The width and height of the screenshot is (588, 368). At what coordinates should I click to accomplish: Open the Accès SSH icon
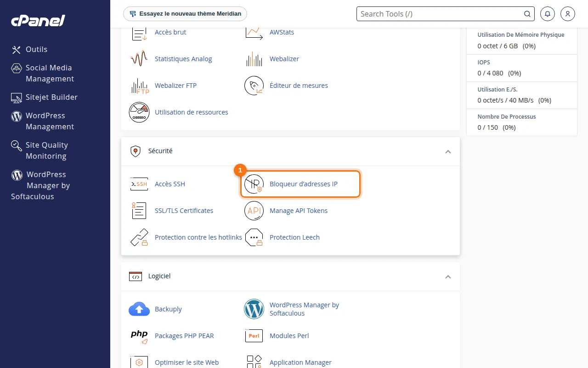click(x=139, y=184)
